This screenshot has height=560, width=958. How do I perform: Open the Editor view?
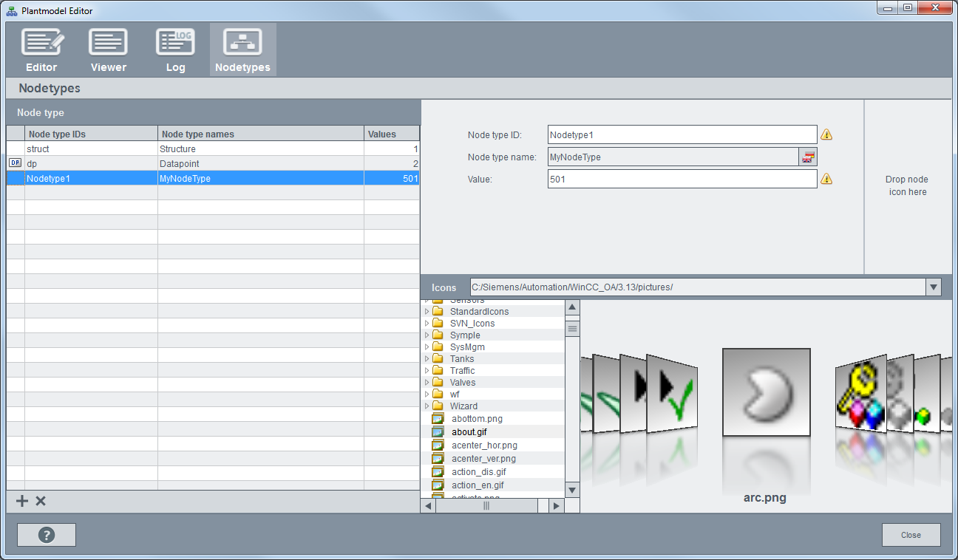click(41, 50)
